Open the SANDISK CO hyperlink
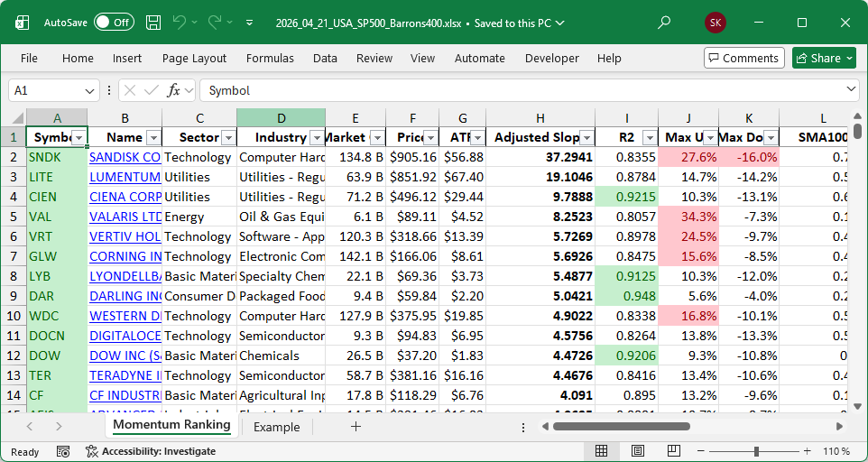Screen dimensions: 868x462 (125, 157)
